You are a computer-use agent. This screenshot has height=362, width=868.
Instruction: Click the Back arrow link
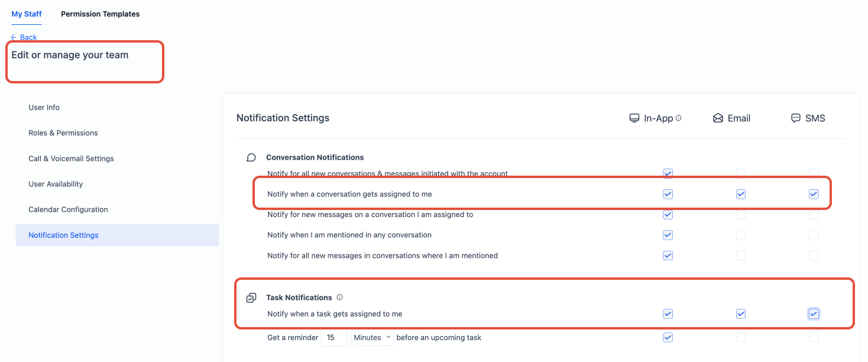(x=24, y=37)
